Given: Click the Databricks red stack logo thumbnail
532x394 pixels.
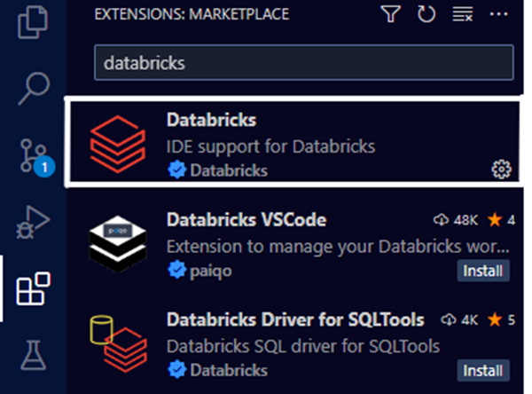Looking at the screenshot, I should [x=118, y=144].
